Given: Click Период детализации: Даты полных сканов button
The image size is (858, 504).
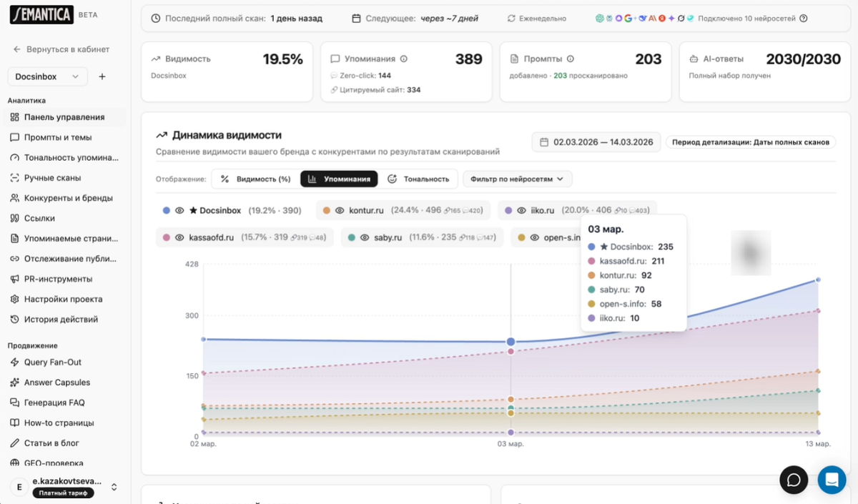Looking at the screenshot, I should coord(750,142).
